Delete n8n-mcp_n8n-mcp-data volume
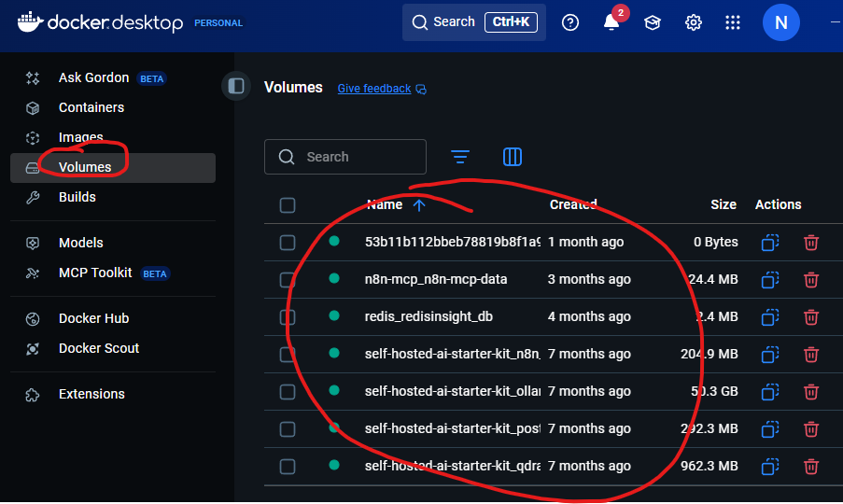The image size is (843, 504). tap(811, 280)
